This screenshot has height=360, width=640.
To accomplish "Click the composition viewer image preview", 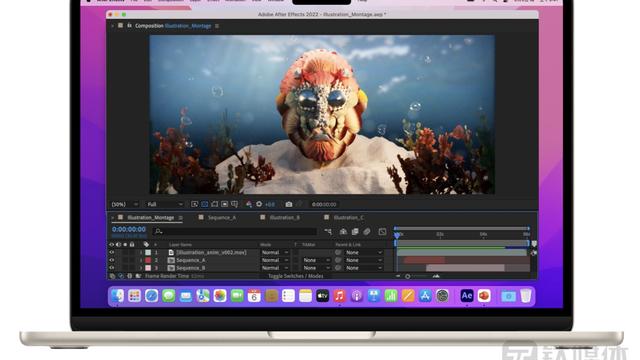I will point(322,114).
